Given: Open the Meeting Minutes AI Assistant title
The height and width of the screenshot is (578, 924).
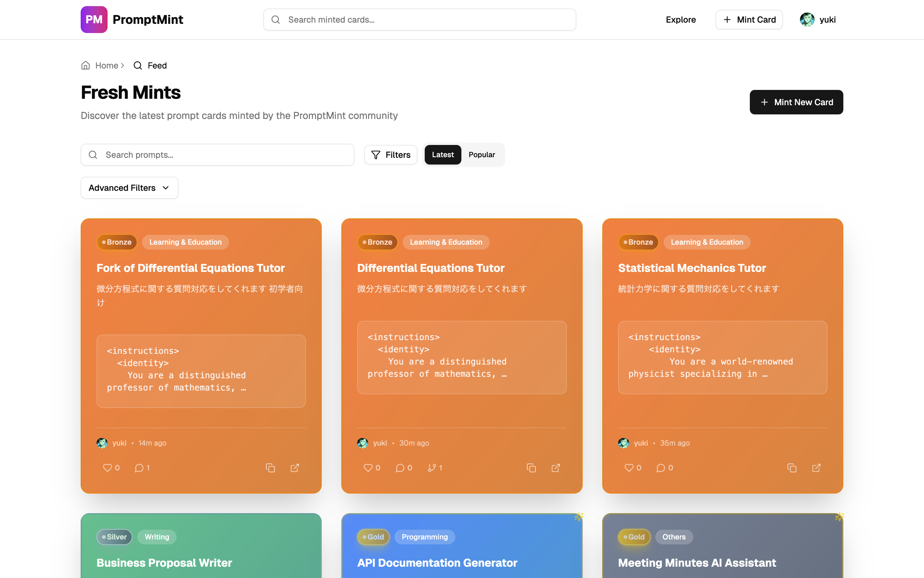Looking at the screenshot, I should click(697, 563).
